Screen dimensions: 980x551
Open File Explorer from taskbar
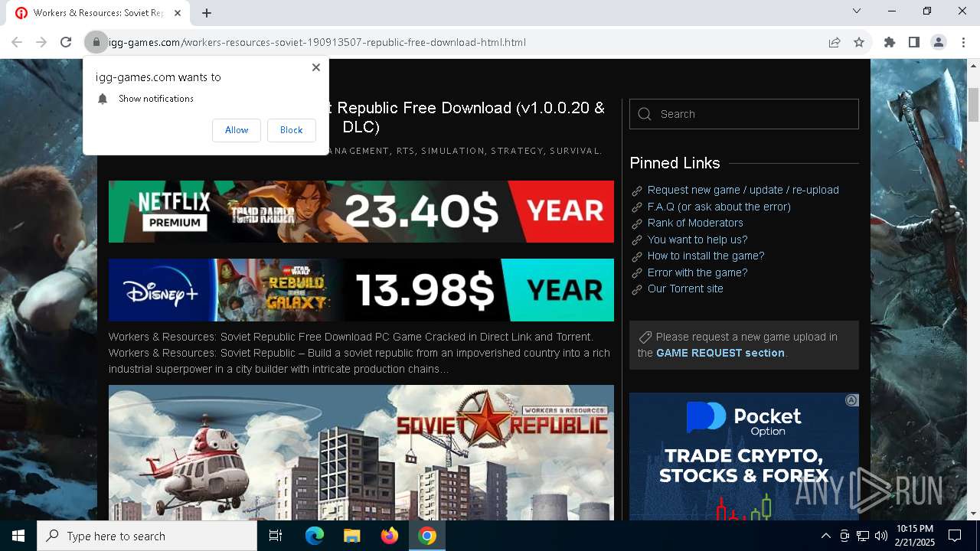[351, 536]
